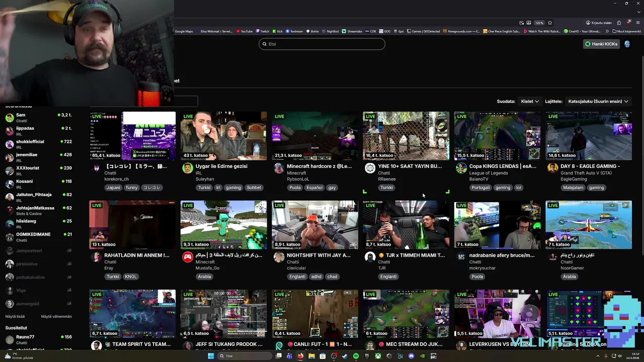Image resolution: width=644 pixels, height=362 pixels.
Task: Open XXXtourist channel in sidebar
Action: (39, 170)
